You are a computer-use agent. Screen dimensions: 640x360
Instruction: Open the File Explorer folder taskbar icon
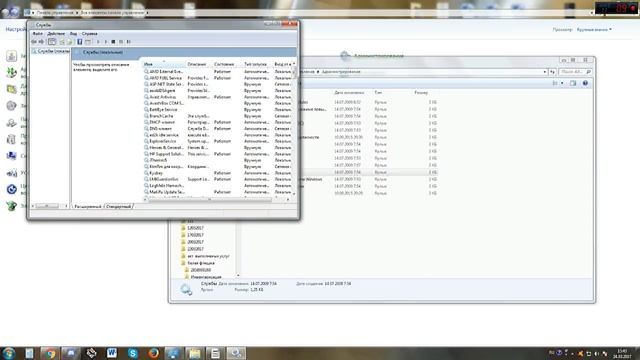[195, 353]
